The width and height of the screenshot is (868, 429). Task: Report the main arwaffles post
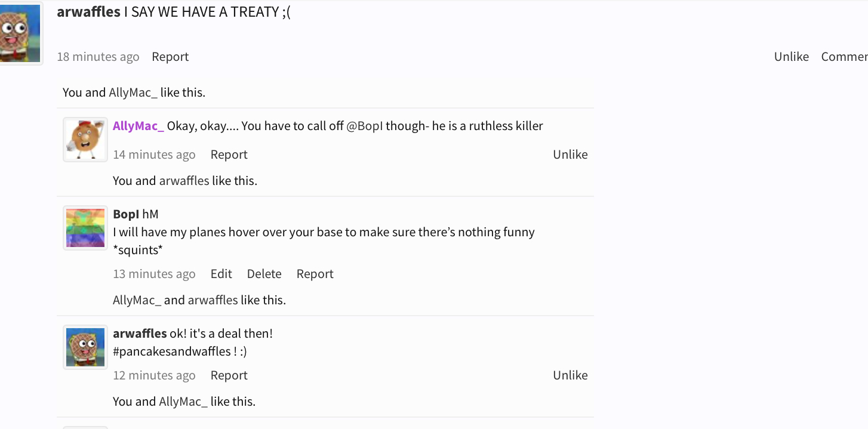[170, 57]
